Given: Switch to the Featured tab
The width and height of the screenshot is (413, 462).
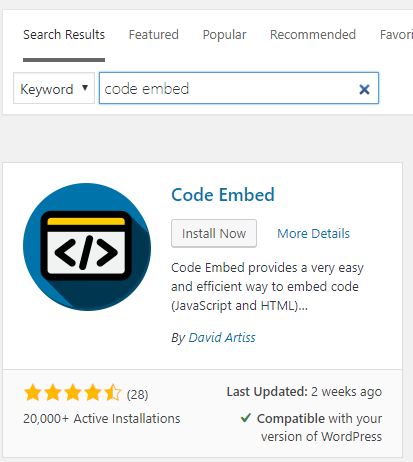Looking at the screenshot, I should pyautogui.click(x=154, y=35).
